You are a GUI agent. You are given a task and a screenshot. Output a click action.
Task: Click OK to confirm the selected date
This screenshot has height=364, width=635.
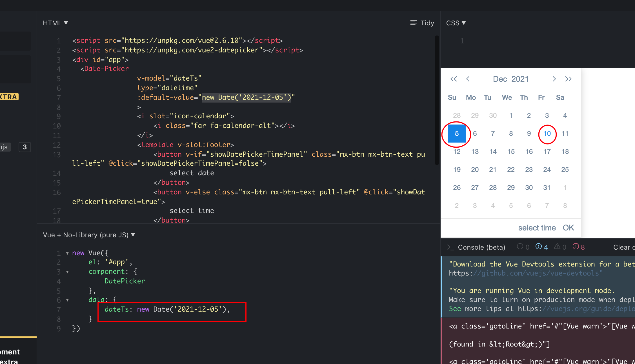pos(568,228)
